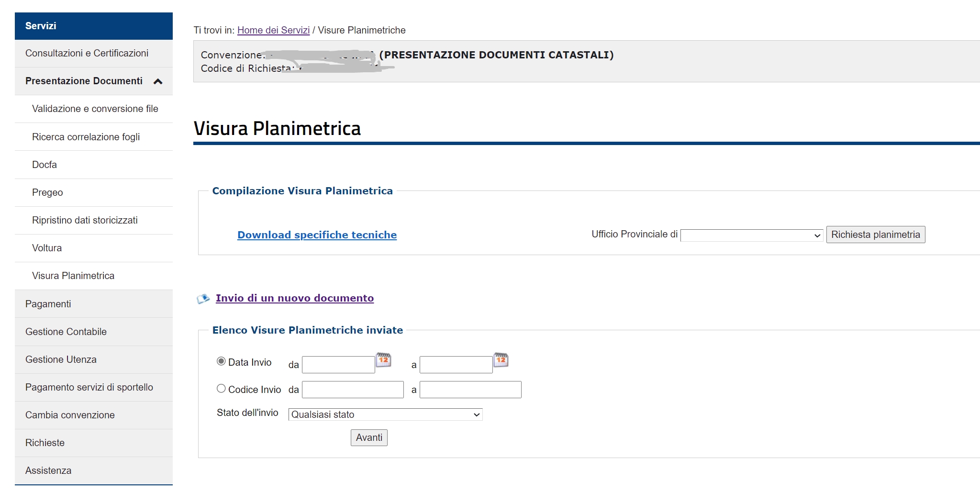
Task: Open the Docfa sidebar item
Action: coord(45,165)
